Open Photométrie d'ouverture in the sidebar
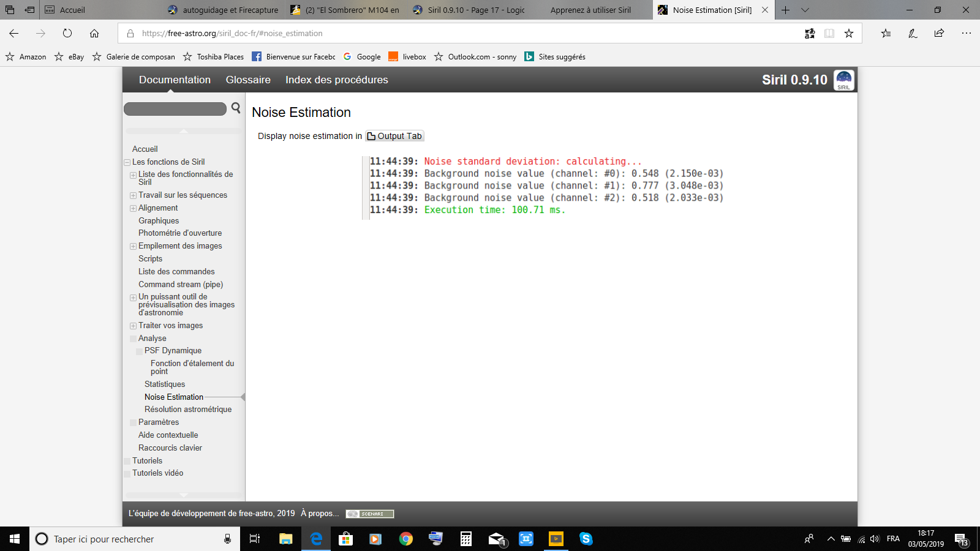Image resolution: width=980 pixels, height=551 pixels. point(180,233)
